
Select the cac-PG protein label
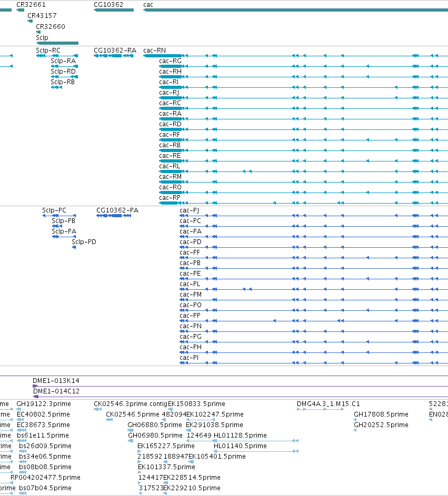coord(191,336)
